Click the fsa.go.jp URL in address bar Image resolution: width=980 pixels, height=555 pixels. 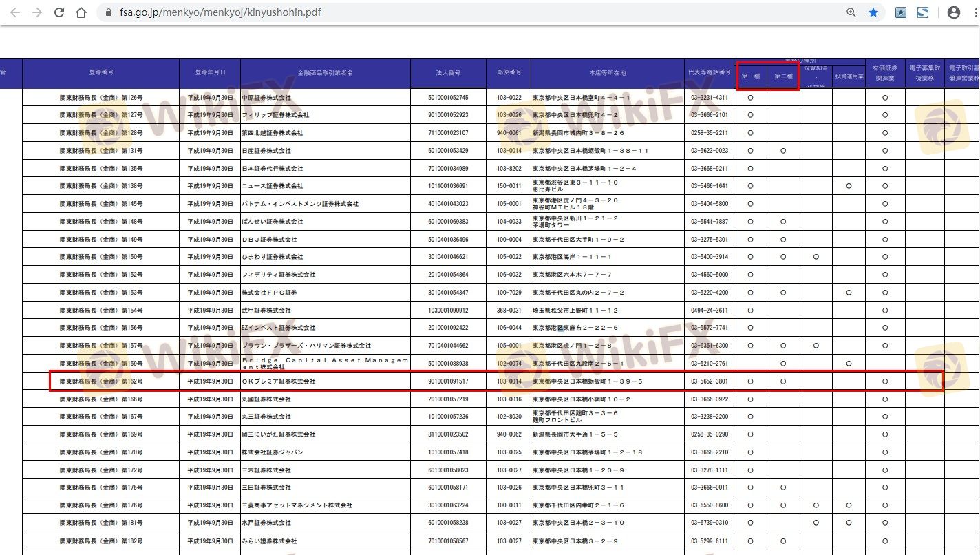(x=220, y=12)
